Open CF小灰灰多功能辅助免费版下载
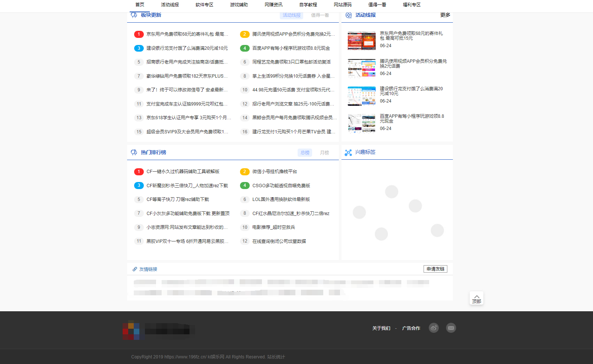 coord(188,214)
